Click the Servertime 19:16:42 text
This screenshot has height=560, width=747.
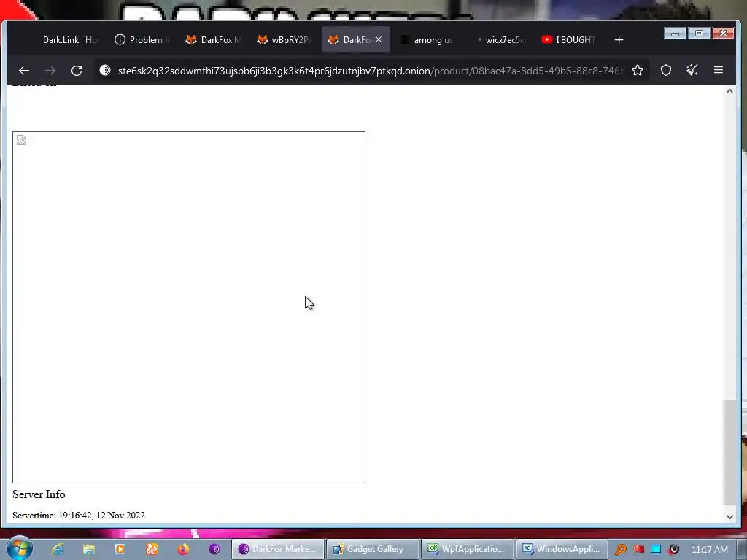click(x=79, y=516)
